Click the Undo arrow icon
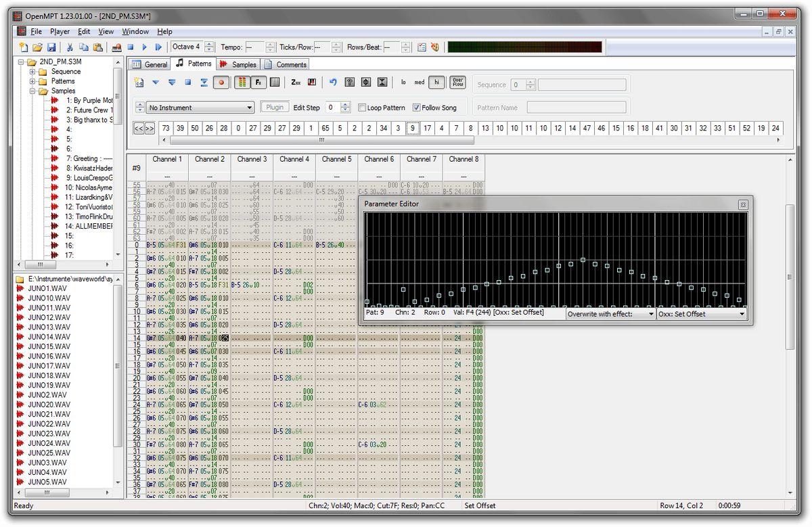The height and width of the screenshot is (527, 812). click(333, 83)
